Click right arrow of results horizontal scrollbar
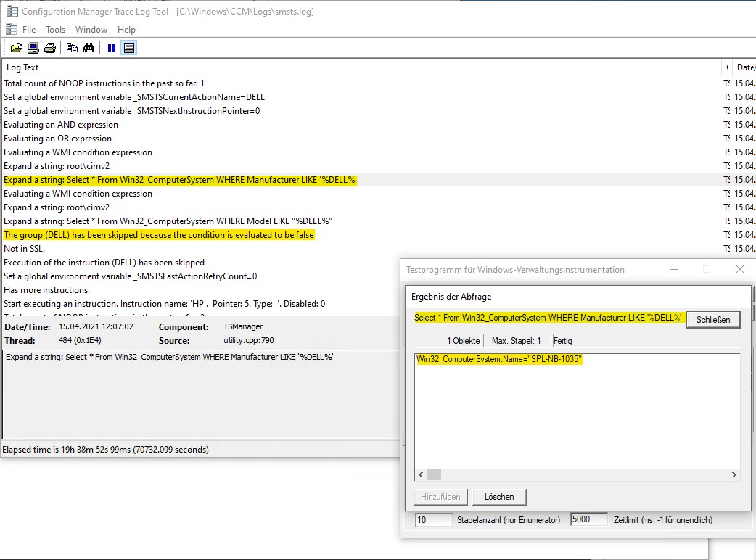The width and height of the screenshot is (756, 560). coord(734,474)
